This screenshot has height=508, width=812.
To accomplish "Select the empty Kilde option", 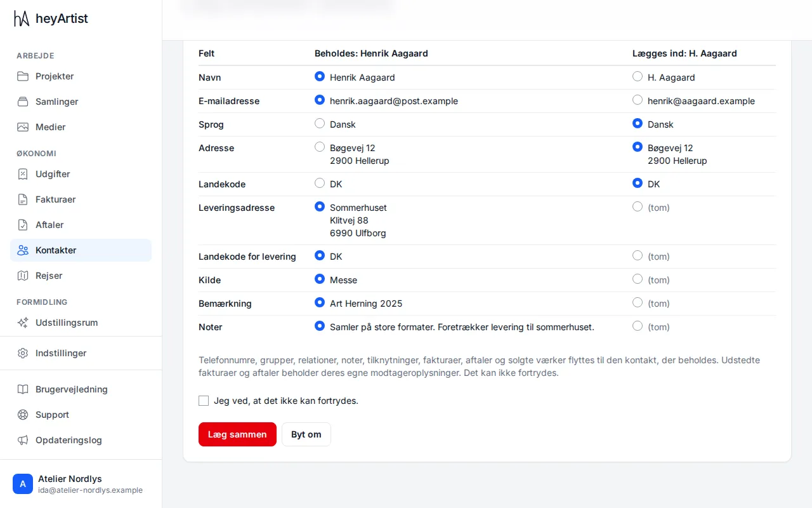I will click(x=638, y=279).
